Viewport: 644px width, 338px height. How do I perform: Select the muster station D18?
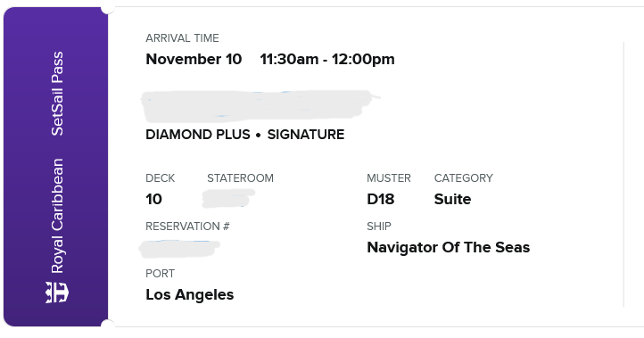pyautogui.click(x=380, y=200)
